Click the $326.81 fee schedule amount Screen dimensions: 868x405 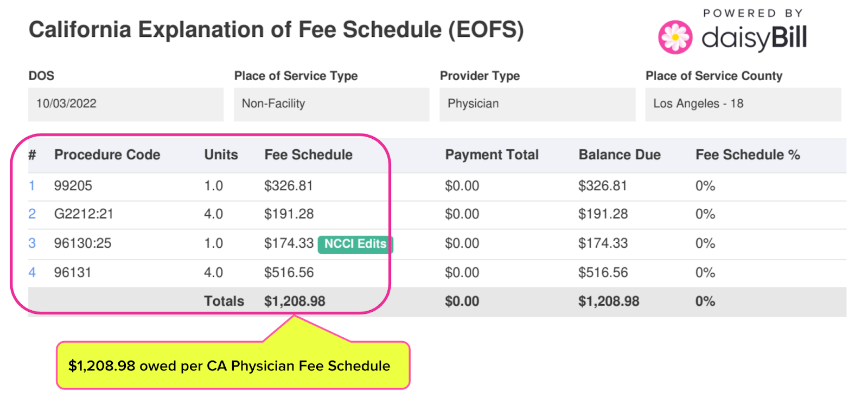click(289, 186)
